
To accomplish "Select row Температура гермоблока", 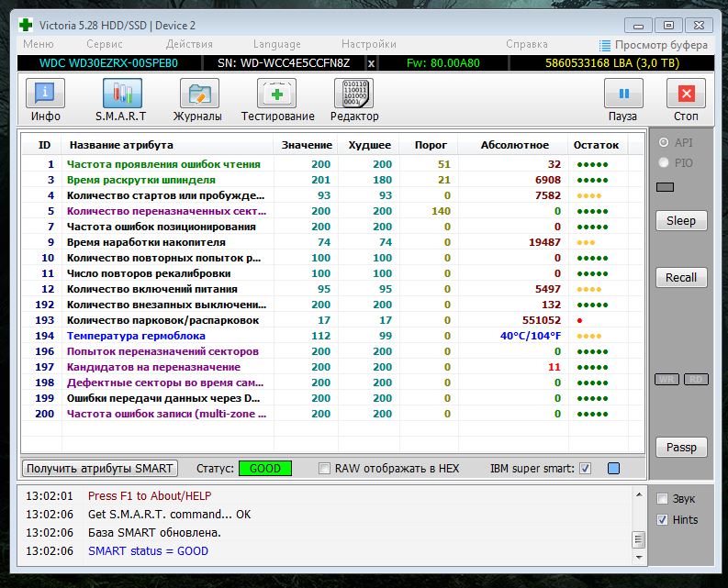I will click(333, 336).
